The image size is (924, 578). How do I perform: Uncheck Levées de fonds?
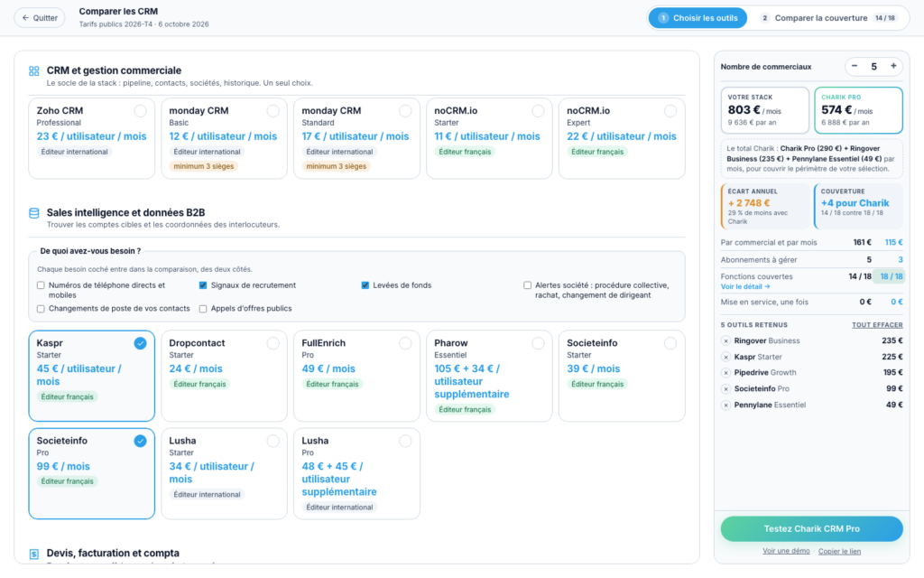point(365,285)
